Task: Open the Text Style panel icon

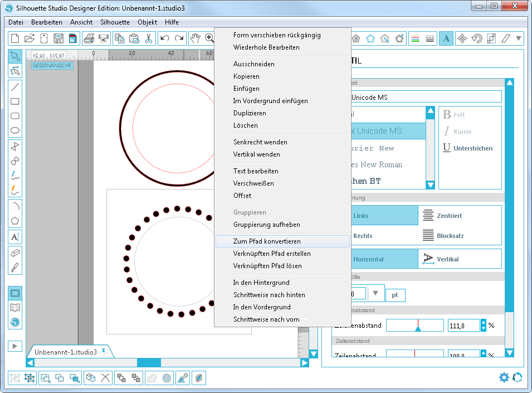Action: (446, 38)
